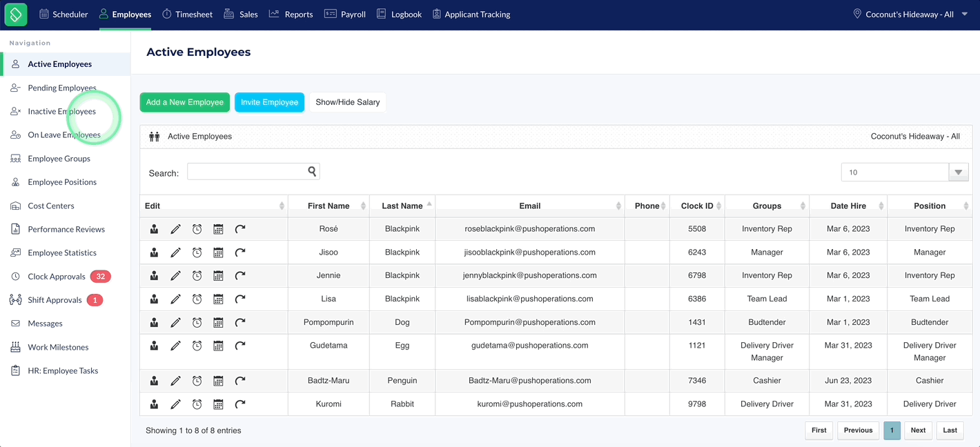This screenshot has width=980, height=447.
Task: Edit Badtz-Maru with the pencil icon
Action: coord(176,381)
